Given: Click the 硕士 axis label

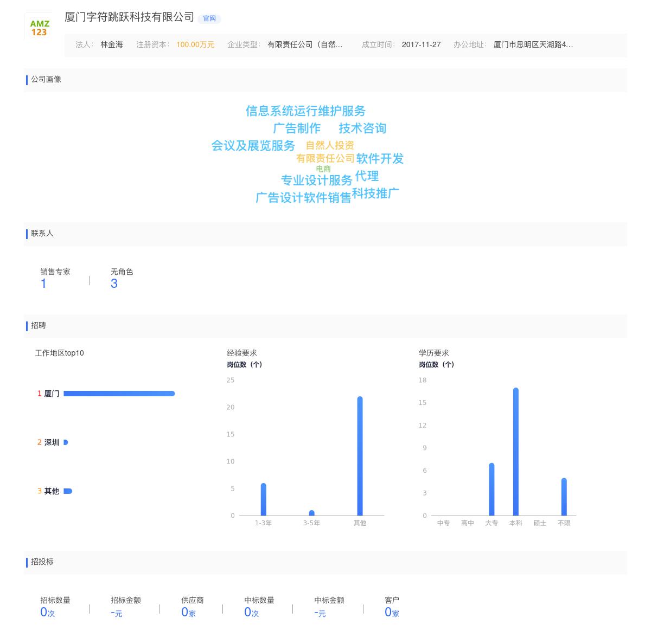Looking at the screenshot, I should pyautogui.click(x=540, y=523).
